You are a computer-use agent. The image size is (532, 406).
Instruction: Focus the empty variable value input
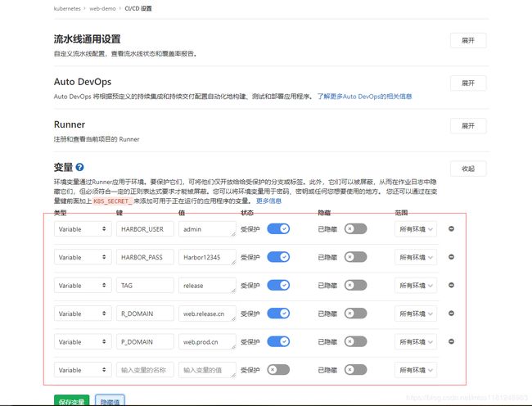pyautogui.click(x=207, y=370)
